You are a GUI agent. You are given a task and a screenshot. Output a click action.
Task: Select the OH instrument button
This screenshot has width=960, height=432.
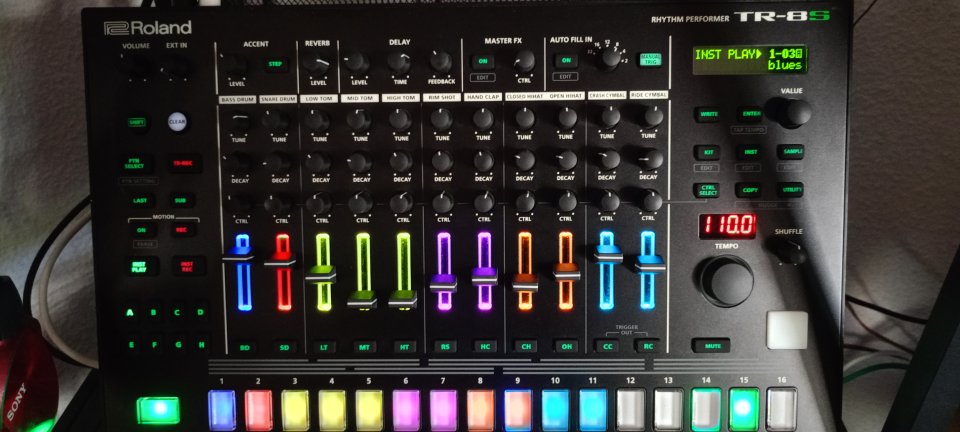tap(566, 346)
